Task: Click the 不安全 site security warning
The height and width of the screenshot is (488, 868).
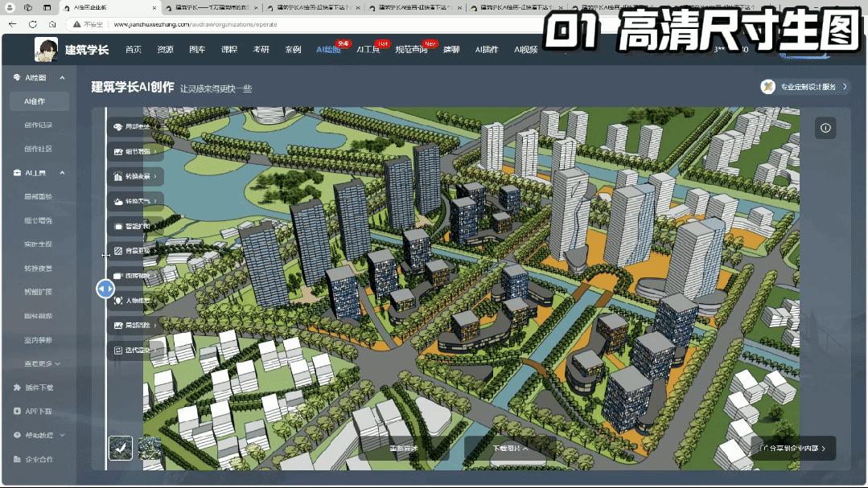Action: [x=88, y=24]
